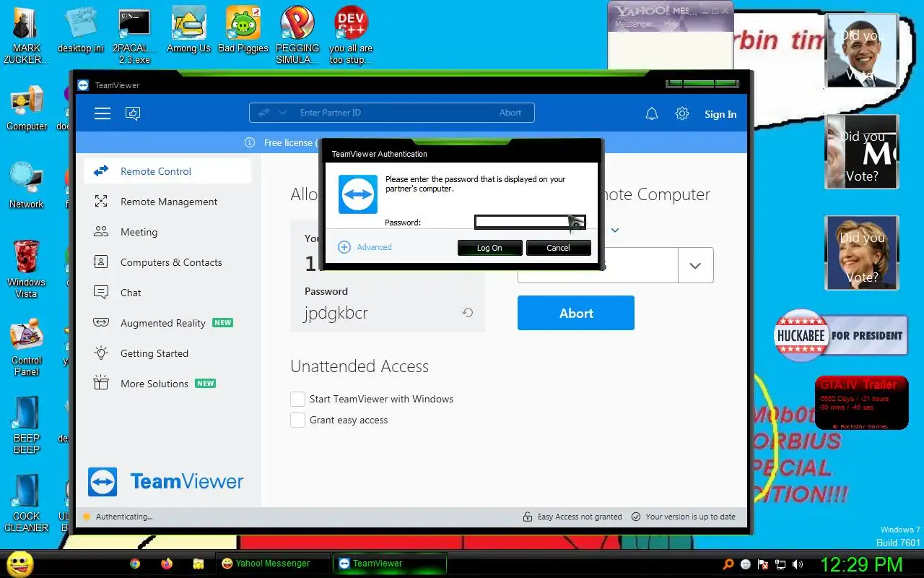
Task: Open the Dev-C++ desktop shortcut
Action: coord(352,36)
